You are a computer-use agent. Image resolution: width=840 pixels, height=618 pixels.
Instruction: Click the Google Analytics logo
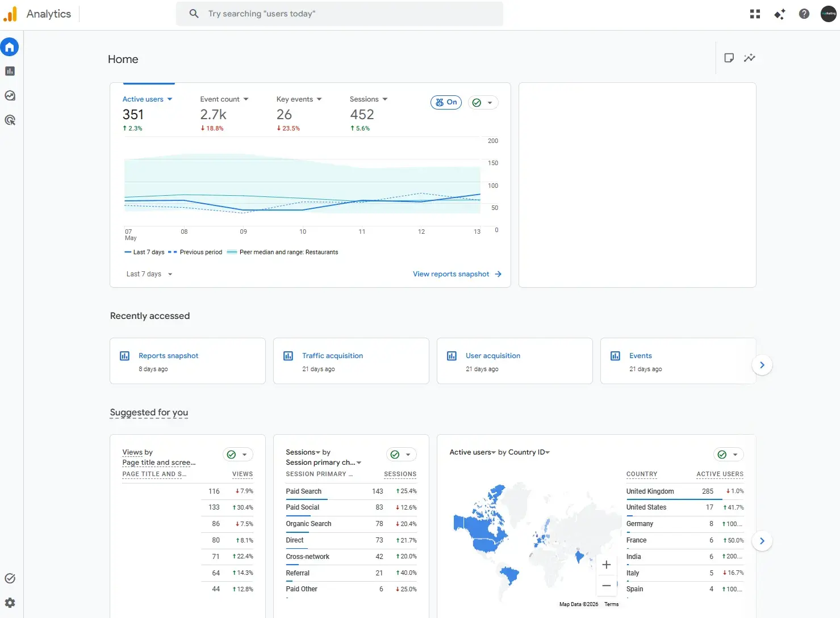pos(10,14)
